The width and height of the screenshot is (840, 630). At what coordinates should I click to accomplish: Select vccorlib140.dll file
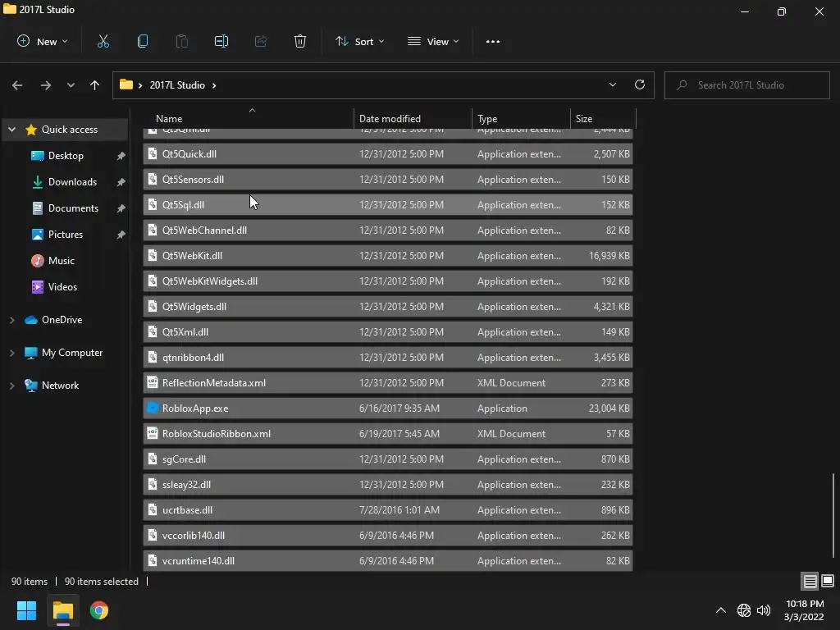388,536
